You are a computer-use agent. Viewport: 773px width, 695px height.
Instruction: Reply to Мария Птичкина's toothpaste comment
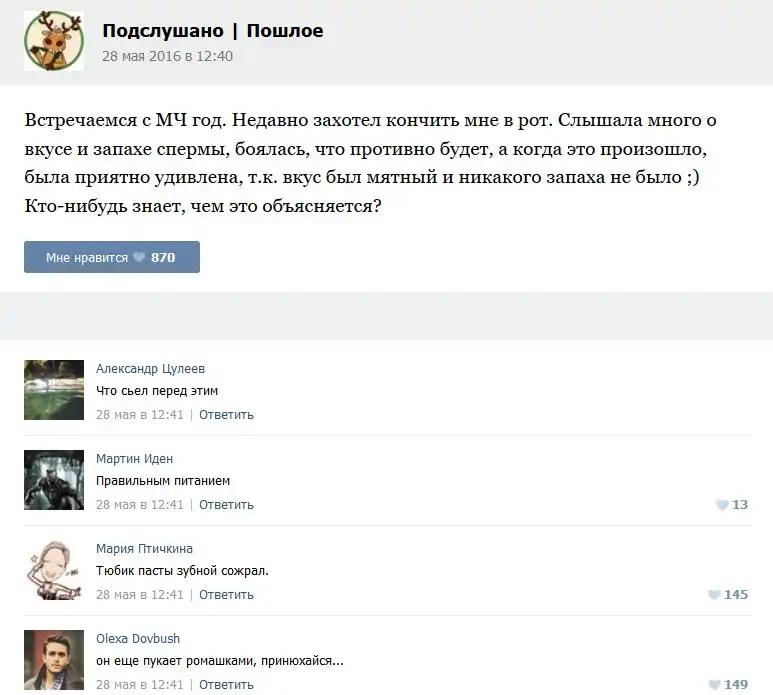point(226,595)
